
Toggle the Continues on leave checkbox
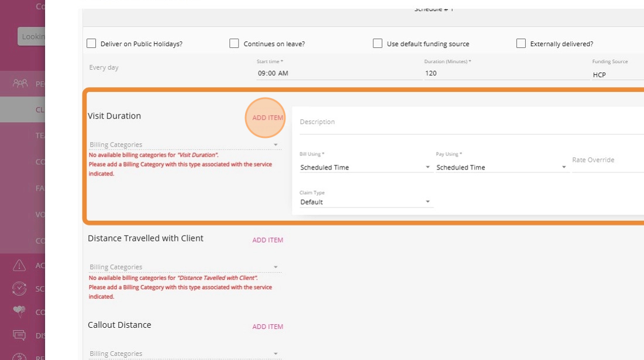[x=234, y=44]
